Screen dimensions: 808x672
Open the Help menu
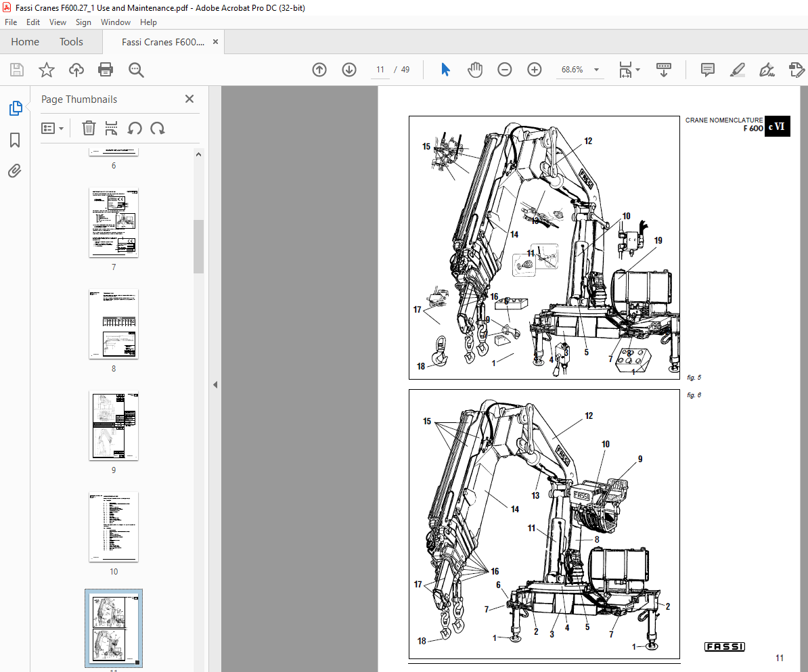point(148,22)
